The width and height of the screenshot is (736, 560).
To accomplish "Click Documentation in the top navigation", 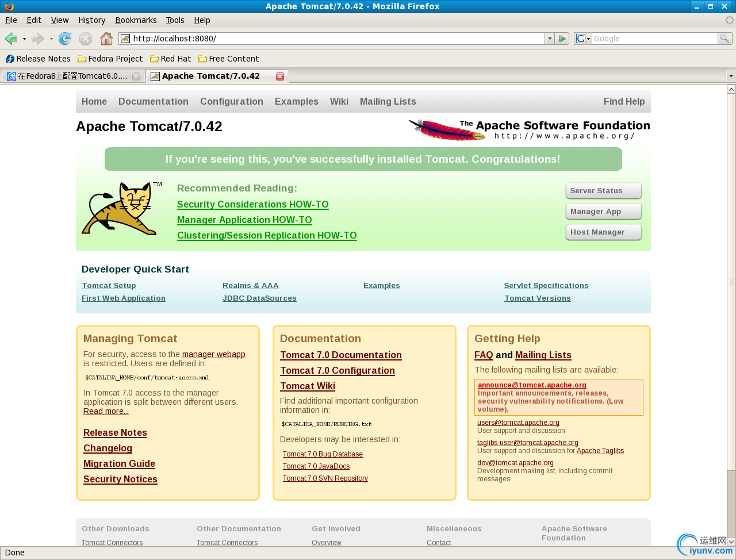I will [154, 101].
